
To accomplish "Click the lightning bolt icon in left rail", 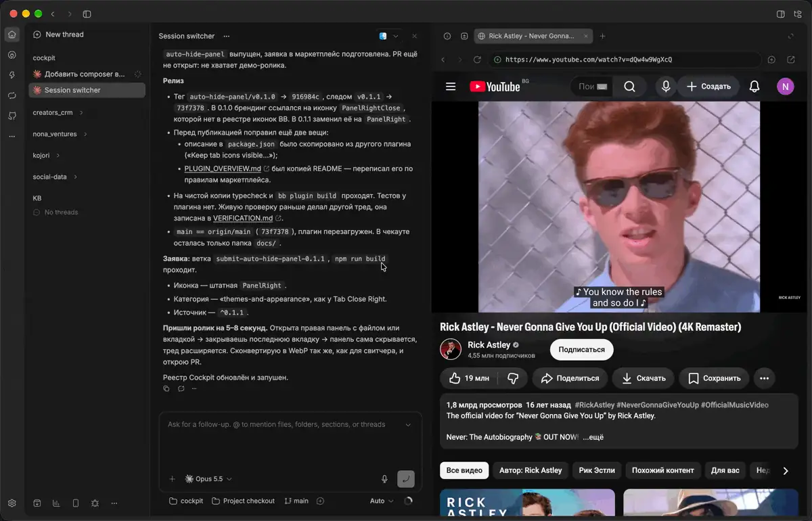I will 12,75.
